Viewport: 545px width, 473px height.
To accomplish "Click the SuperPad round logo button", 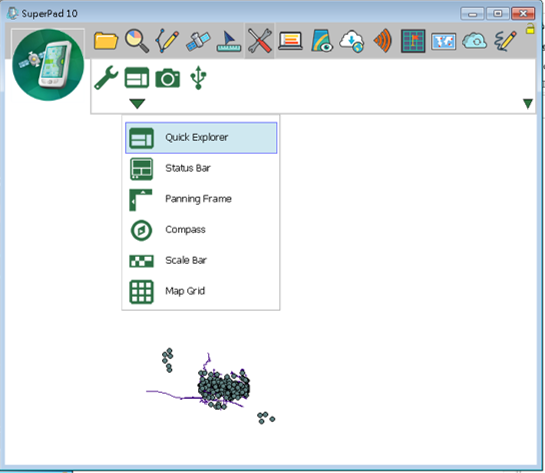I will 48,65.
